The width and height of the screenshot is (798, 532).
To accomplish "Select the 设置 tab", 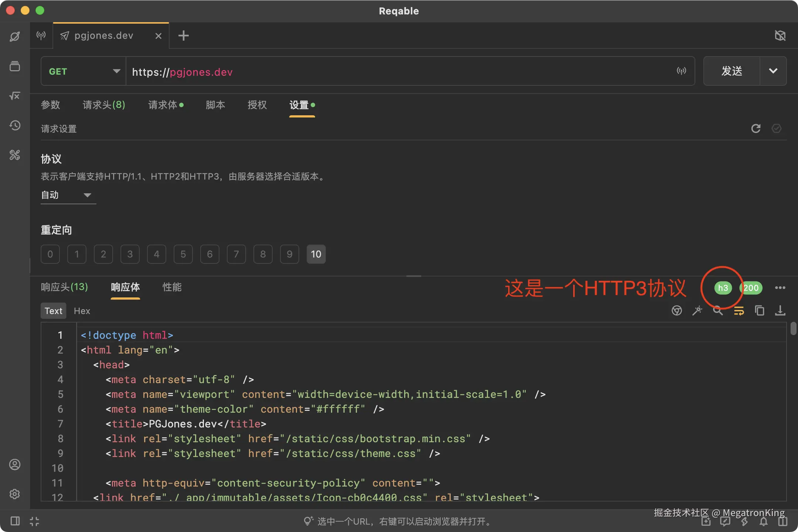I will tap(302, 105).
